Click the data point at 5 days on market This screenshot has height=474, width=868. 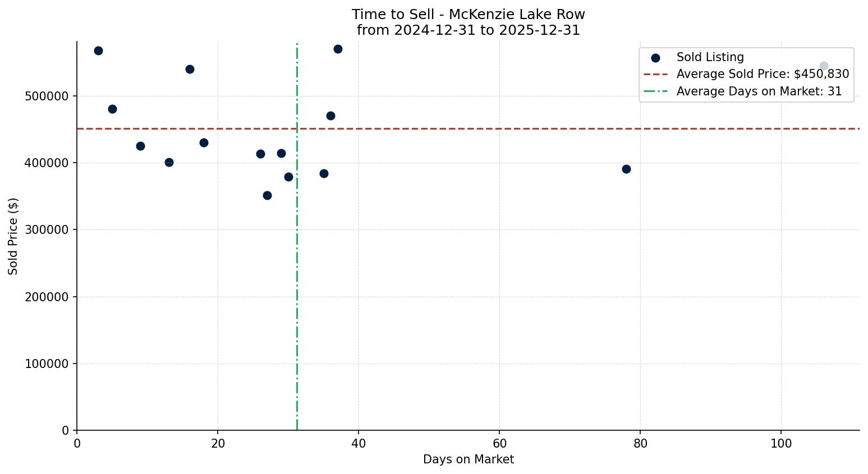[112, 109]
